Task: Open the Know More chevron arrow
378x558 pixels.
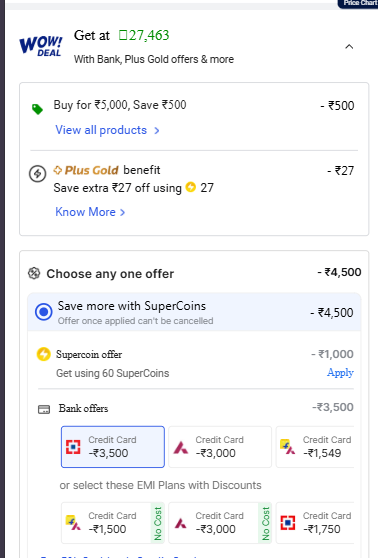Action: [122, 212]
